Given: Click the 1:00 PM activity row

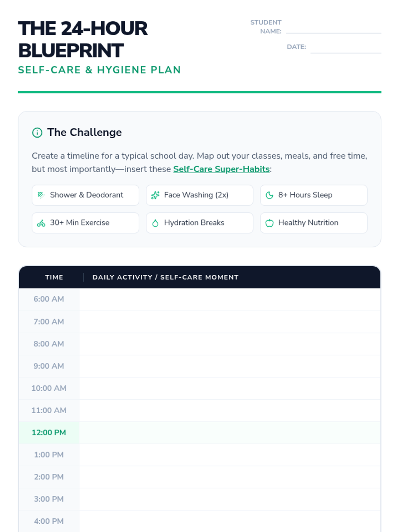Looking at the screenshot, I should point(229,455).
